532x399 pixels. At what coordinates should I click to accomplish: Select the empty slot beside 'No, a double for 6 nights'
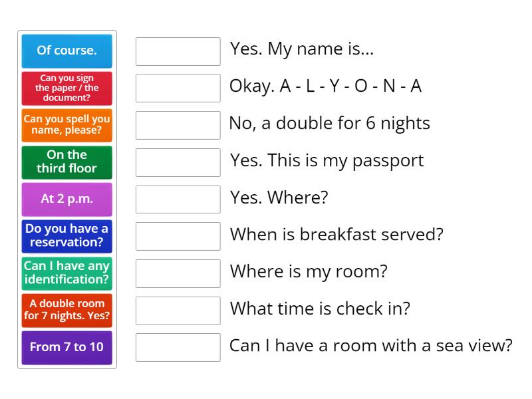[177, 125]
